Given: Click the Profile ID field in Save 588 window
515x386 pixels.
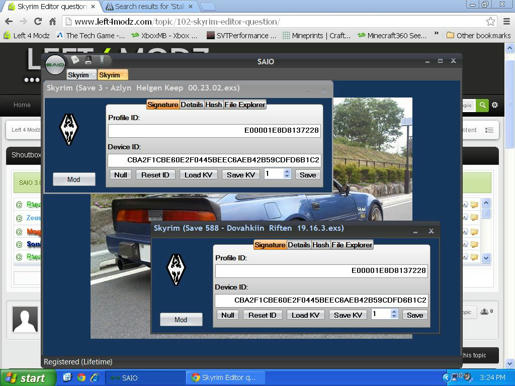Looking at the screenshot, I should [321, 270].
